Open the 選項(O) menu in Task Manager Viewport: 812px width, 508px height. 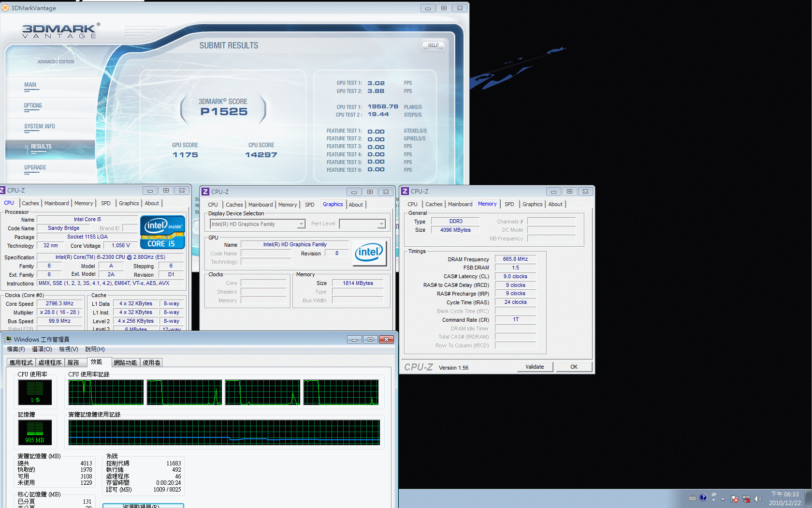[42, 349]
